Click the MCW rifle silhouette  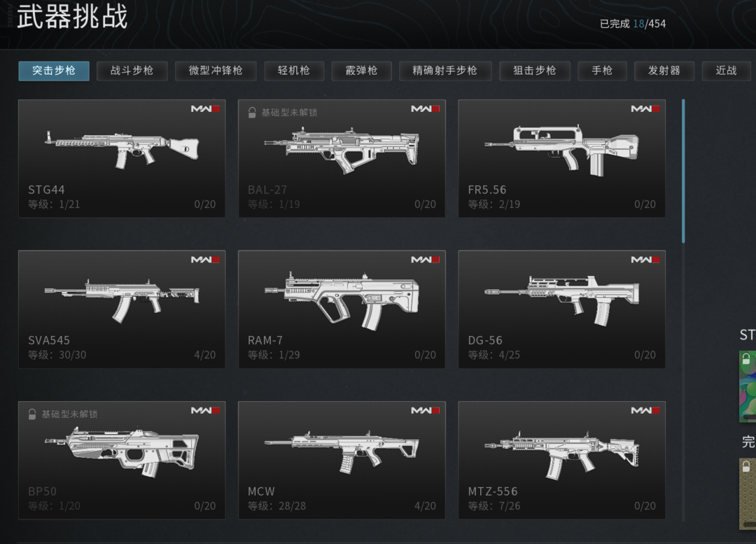pos(342,452)
